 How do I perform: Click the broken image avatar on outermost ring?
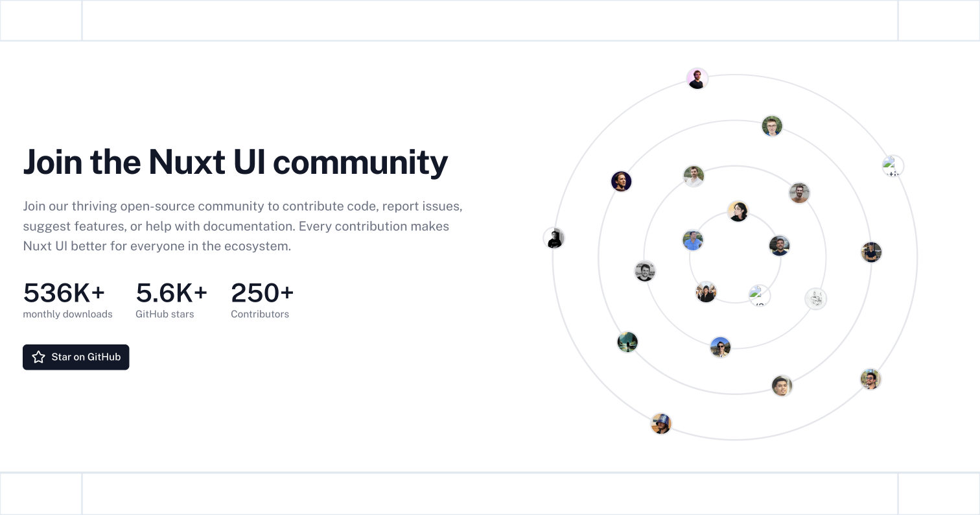click(x=893, y=167)
